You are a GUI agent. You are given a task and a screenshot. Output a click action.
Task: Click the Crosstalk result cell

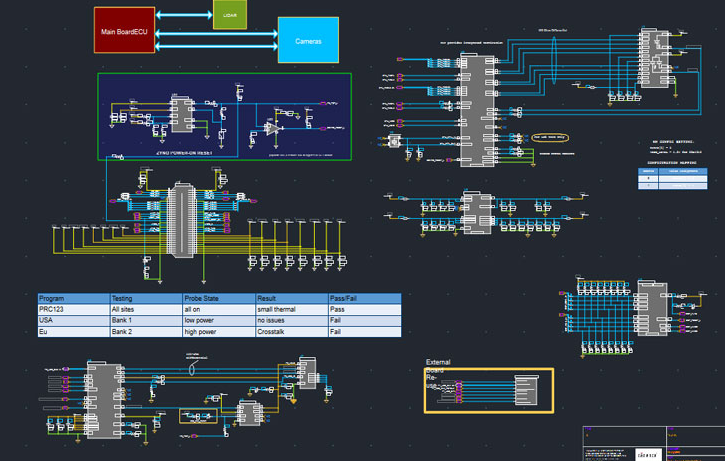coord(290,331)
